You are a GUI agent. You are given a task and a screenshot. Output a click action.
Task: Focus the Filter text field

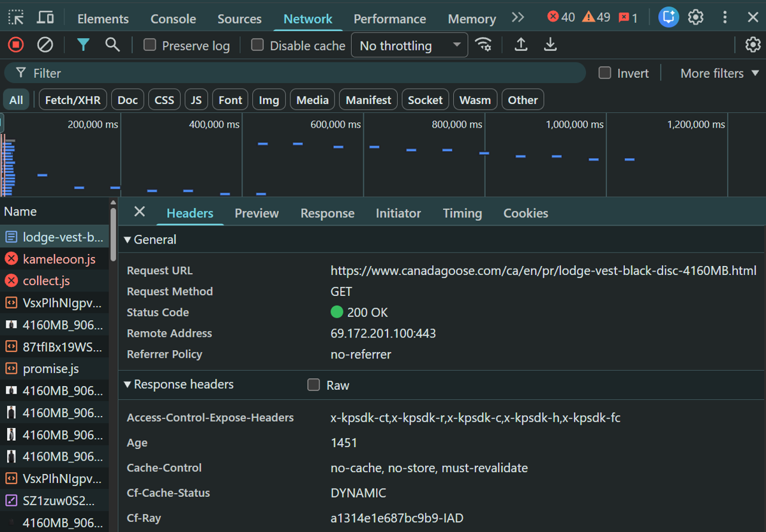pyautogui.click(x=295, y=73)
